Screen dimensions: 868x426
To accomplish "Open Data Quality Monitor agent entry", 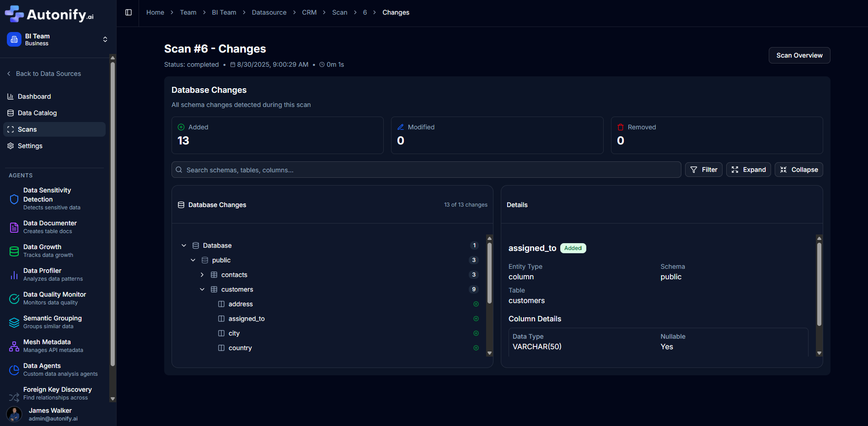I will click(x=54, y=298).
